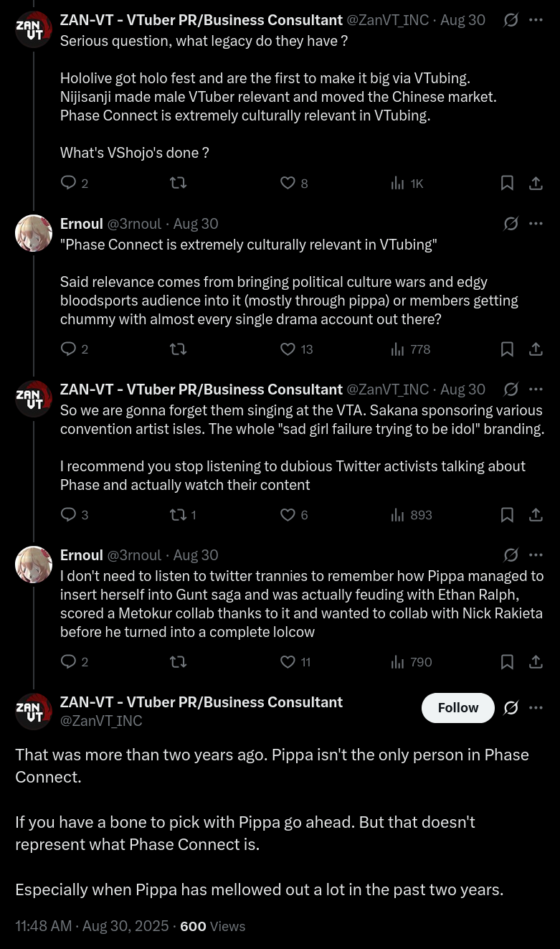This screenshot has height=949, width=560.
Task: Like Ernoul's tweet with 13 likes
Action: (288, 349)
